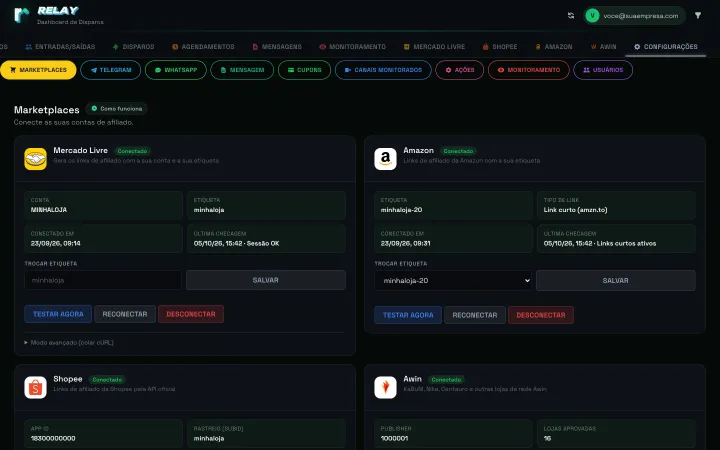Click Como funciona help button

point(117,109)
